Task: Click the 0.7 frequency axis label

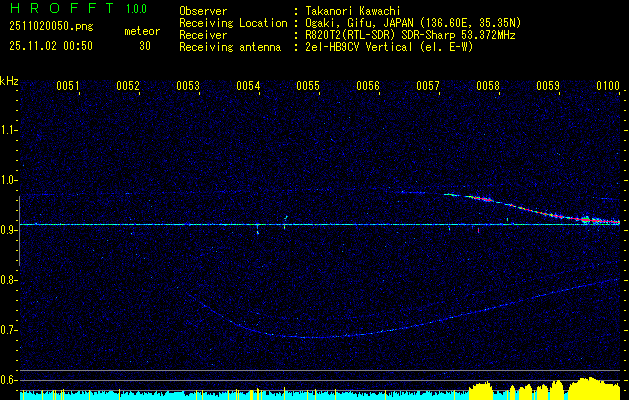Action: pyautogui.click(x=9, y=329)
